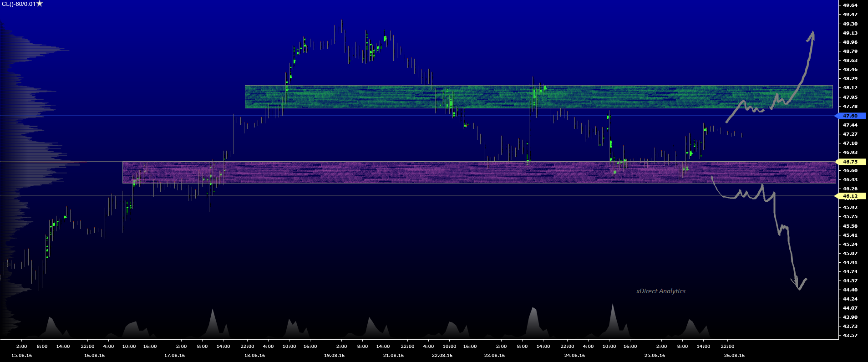Select the yellow 46.12 price tag
The width and height of the screenshot is (868, 362).
(x=850, y=196)
